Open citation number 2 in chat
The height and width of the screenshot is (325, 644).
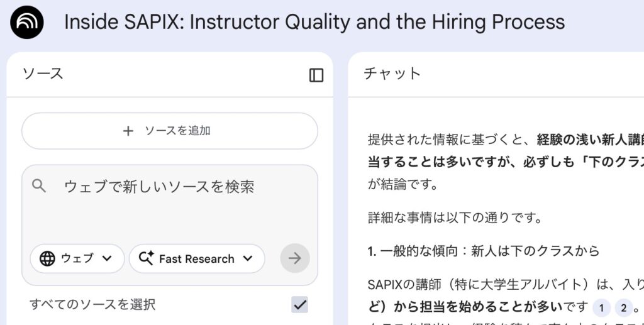623,307
